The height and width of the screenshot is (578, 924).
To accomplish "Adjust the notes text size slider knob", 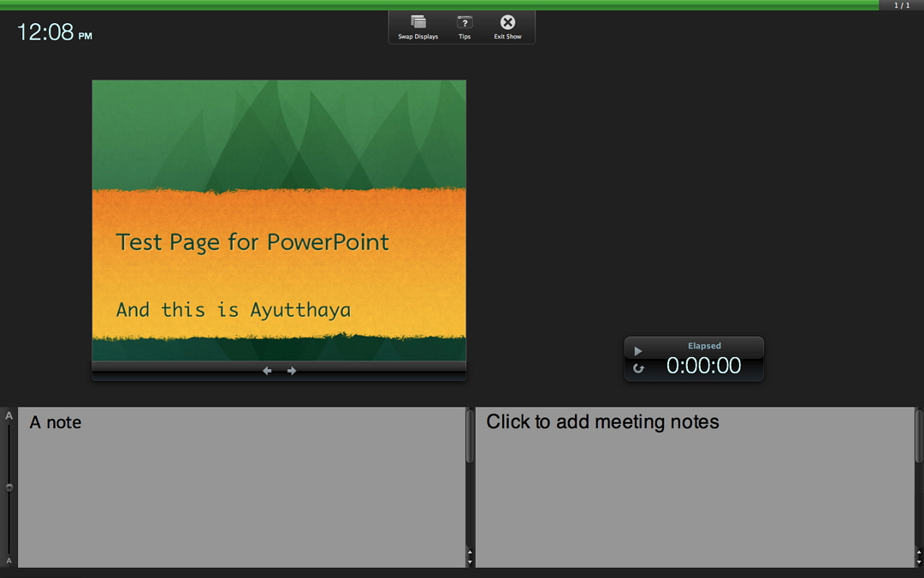I will click(x=9, y=487).
